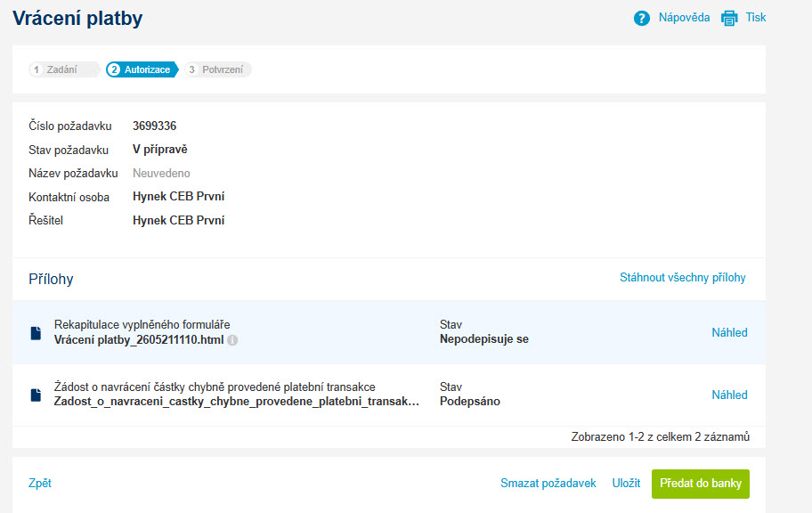Go back with the Zpět link

click(40, 483)
